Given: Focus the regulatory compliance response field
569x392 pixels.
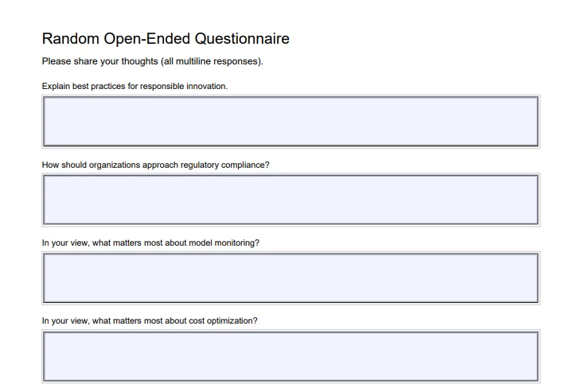Looking at the screenshot, I should pyautogui.click(x=290, y=200).
